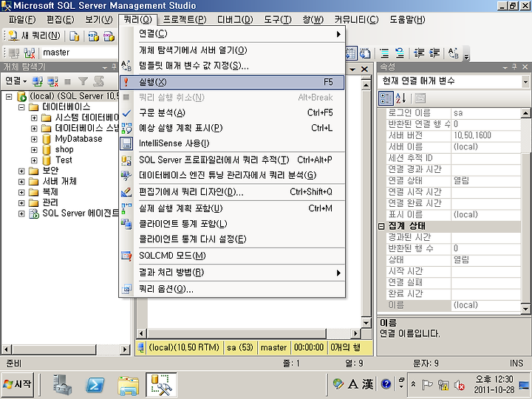Click the Property Pages icon in Properties panel
This screenshot has width=532, height=399.
(x=420, y=98)
